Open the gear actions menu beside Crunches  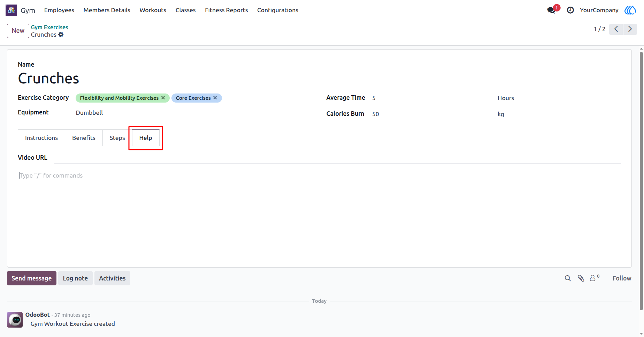(61, 35)
